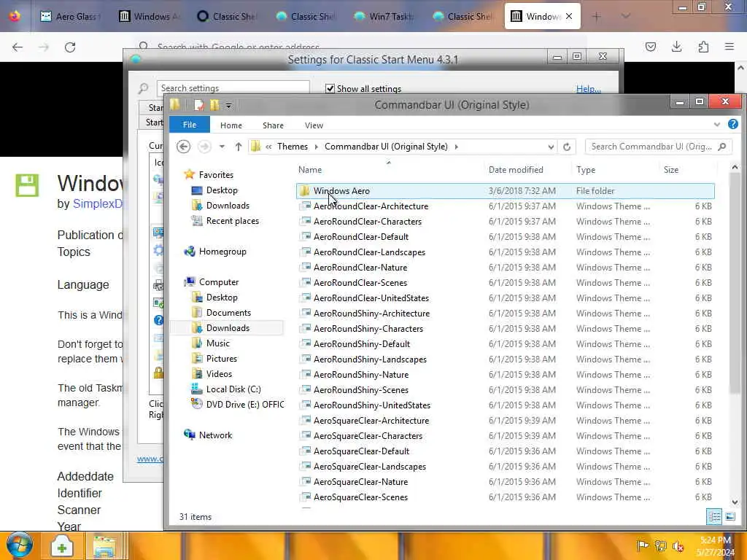Click the Properties quick access toolbar icon

[x=198, y=105]
